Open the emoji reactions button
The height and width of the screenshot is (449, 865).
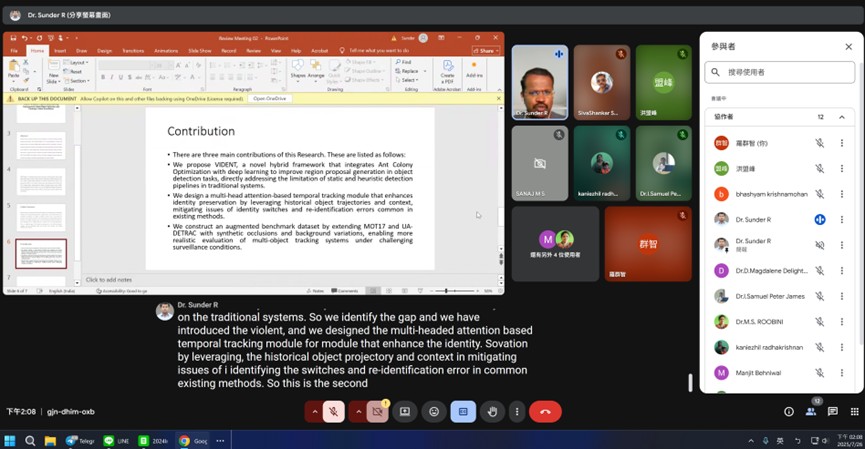click(x=434, y=411)
